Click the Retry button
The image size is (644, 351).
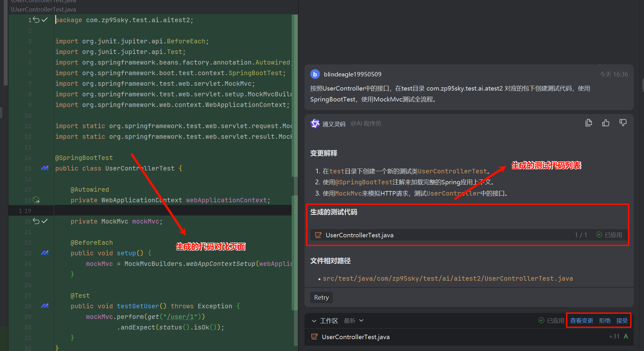321,297
